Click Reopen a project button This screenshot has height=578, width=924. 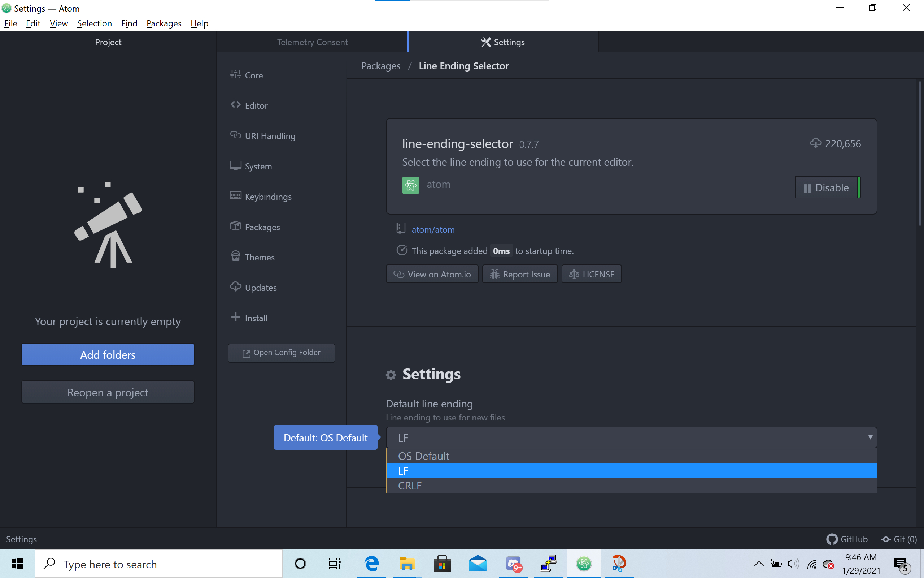click(108, 392)
